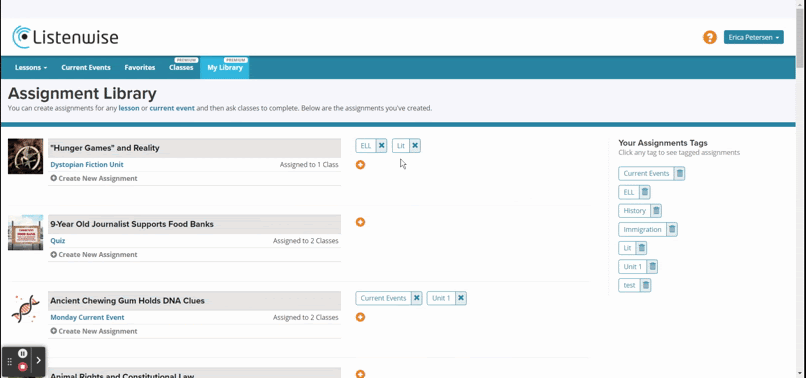Screen dimensions: 806x378
Task: Pause the screen recording
Action: pyautogui.click(x=23, y=353)
